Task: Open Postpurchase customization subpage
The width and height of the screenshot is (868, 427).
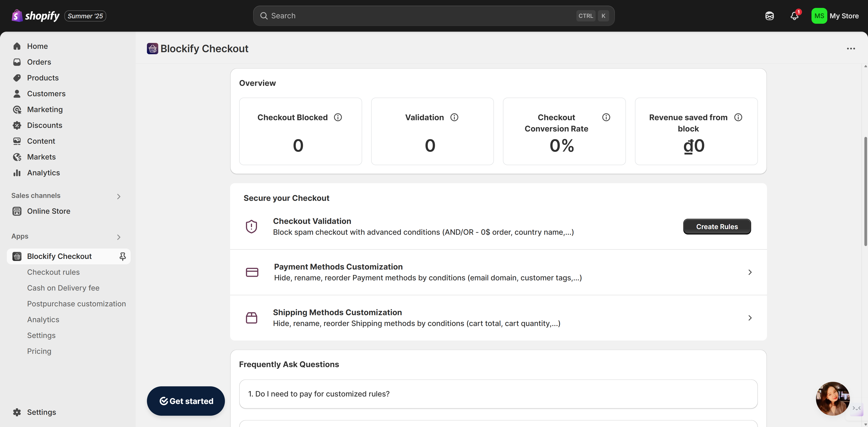Action: coord(76,304)
